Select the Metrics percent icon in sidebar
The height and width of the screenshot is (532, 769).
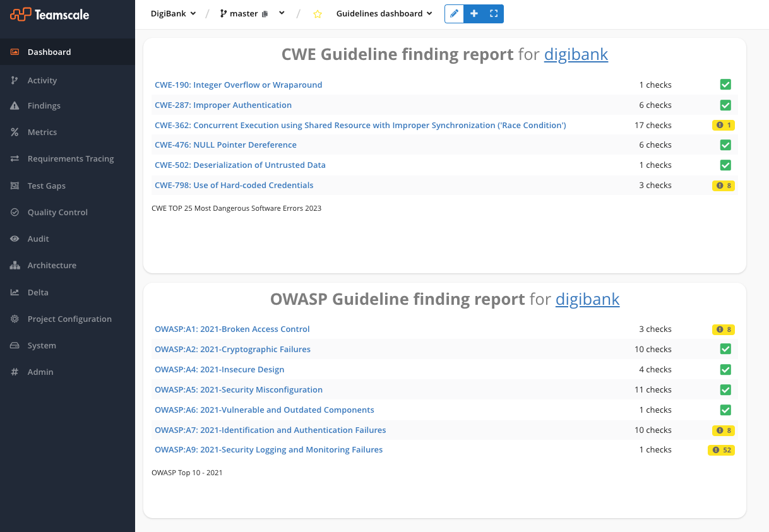[x=15, y=132]
